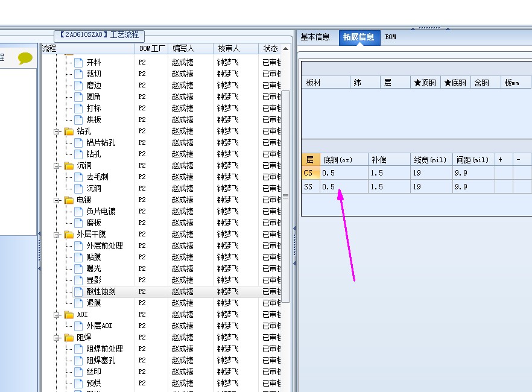Click the document icon beside 开料
The width and height of the screenshot is (532, 392).
[78, 62]
